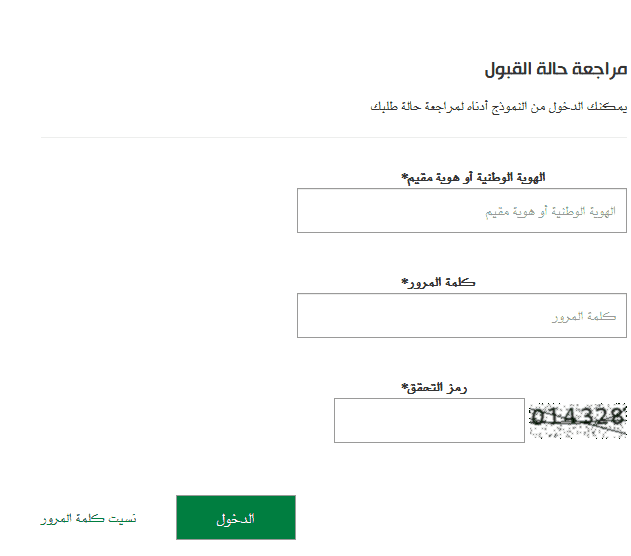Click the verification code text box
The image size is (631, 556).
pos(429,420)
